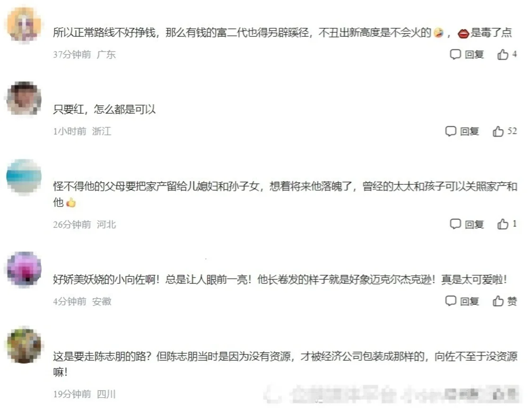Open blue landscape avatar of Hebei commenter
The height and width of the screenshot is (413, 532).
click(24, 176)
